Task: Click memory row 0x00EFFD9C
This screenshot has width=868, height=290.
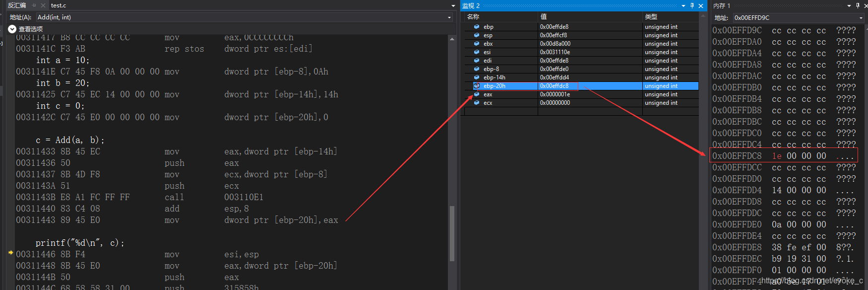Action: pyautogui.click(x=784, y=30)
